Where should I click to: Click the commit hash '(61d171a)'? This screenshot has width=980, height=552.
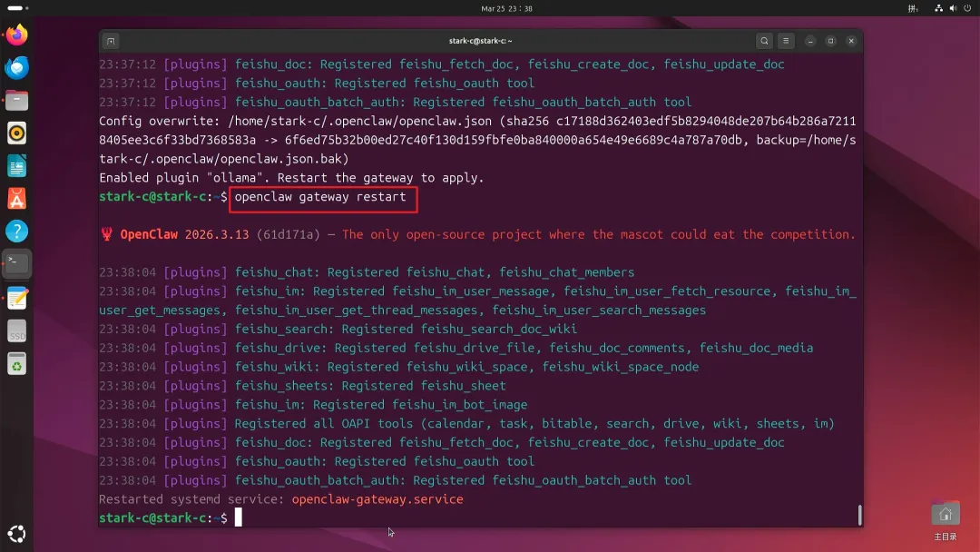[x=289, y=234]
